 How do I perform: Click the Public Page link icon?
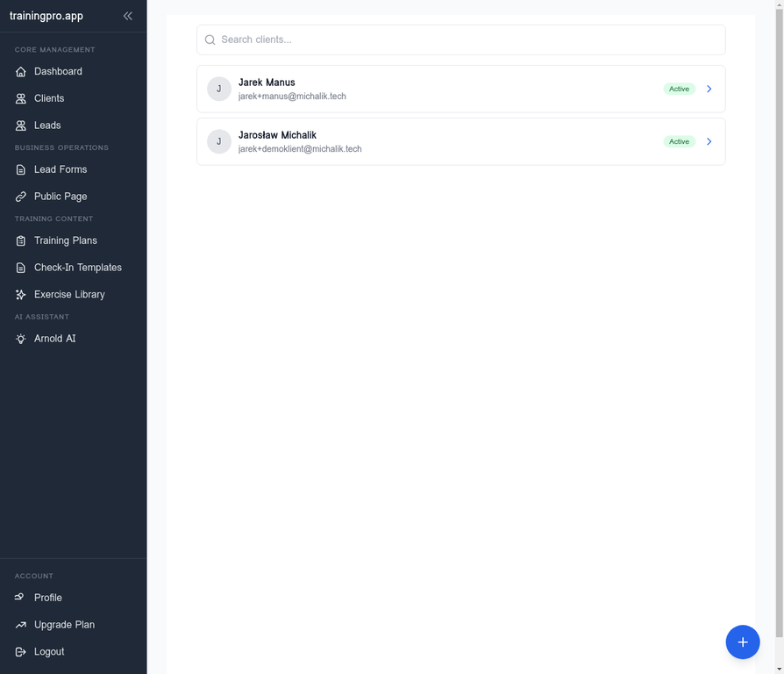pos(21,197)
